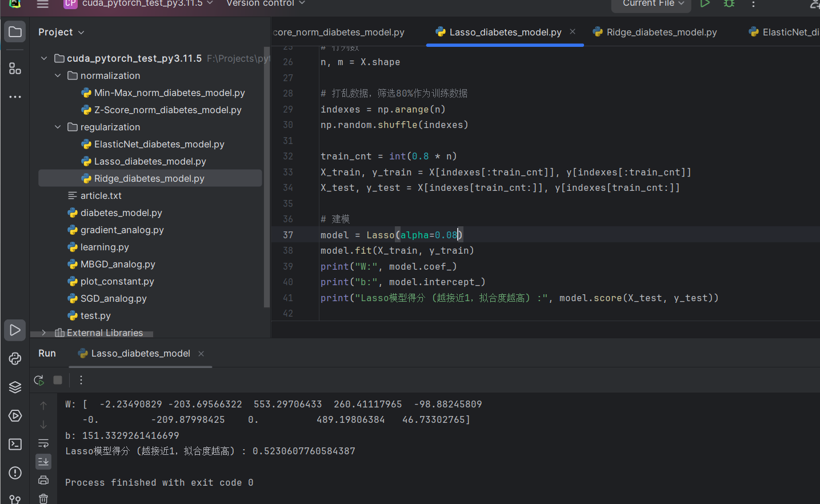
Task: Close the Lasso_diabetes_model run tab
Action: (x=201, y=354)
